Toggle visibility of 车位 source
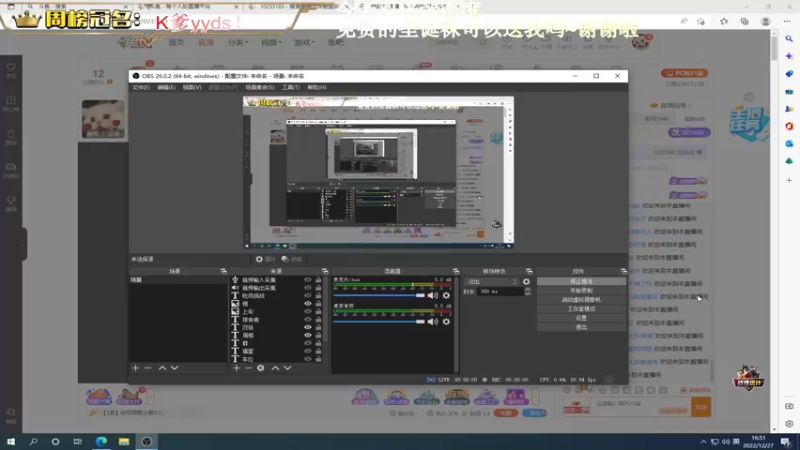The width and height of the screenshot is (800, 450). point(308,359)
